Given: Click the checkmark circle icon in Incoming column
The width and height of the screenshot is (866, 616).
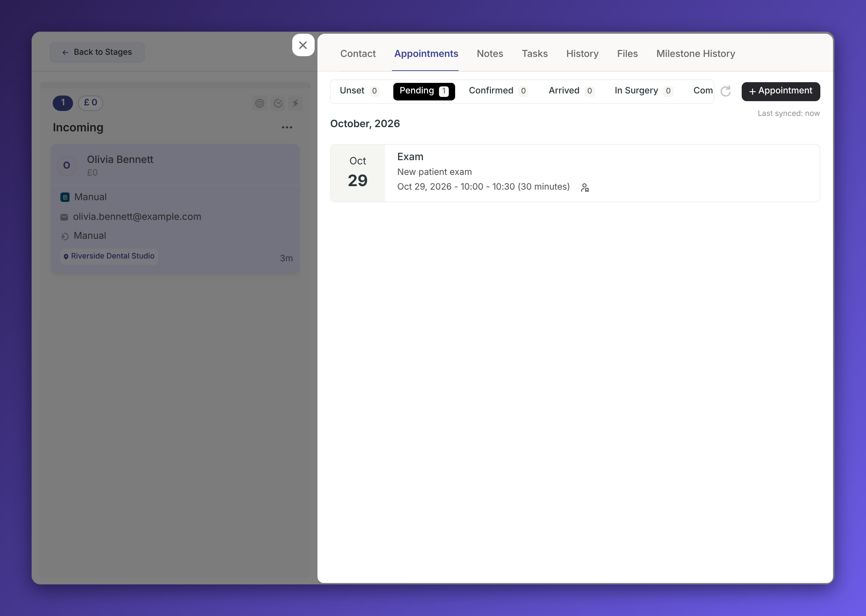Looking at the screenshot, I should coord(278,103).
